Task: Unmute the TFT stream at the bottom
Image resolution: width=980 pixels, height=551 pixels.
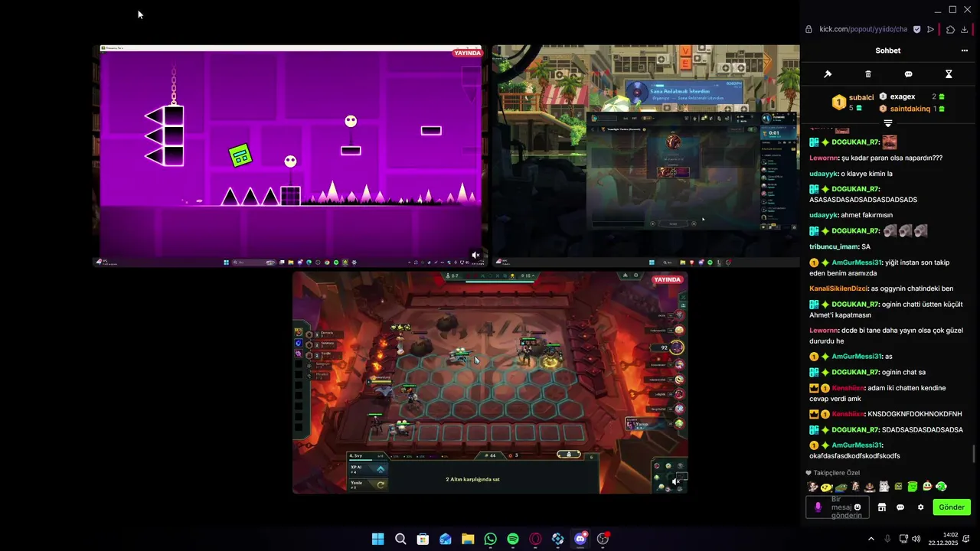Action: 675,481
